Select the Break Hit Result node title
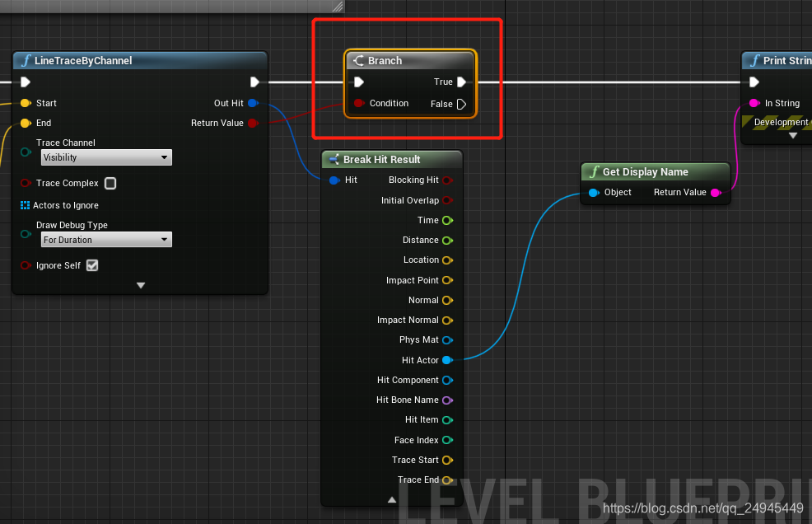Viewport: 812px width, 524px height. 381,160
